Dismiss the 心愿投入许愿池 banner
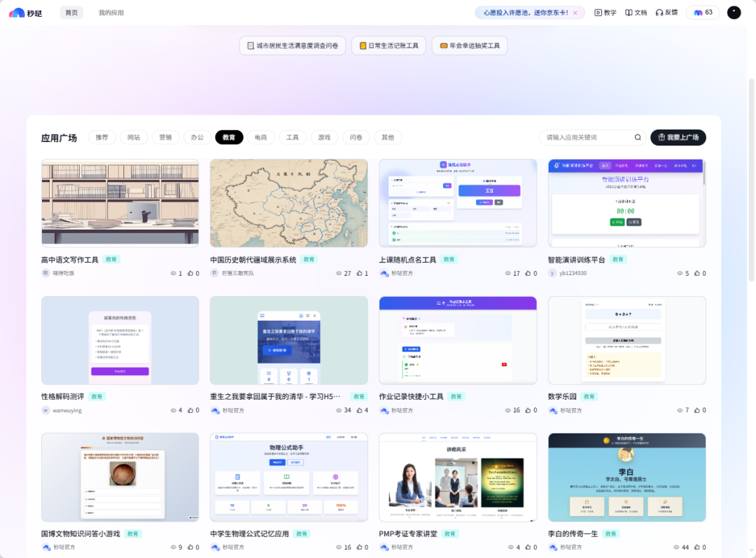 pyautogui.click(x=575, y=13)
